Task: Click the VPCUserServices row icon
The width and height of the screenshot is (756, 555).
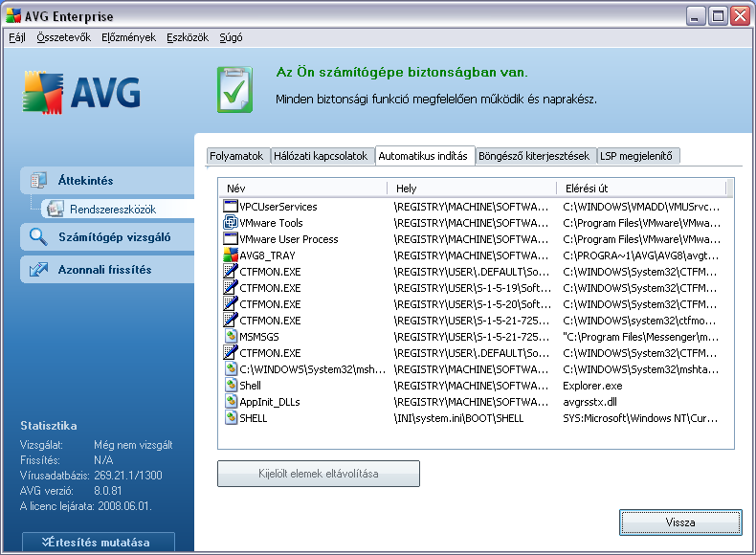Action: (x=231, y=207)
